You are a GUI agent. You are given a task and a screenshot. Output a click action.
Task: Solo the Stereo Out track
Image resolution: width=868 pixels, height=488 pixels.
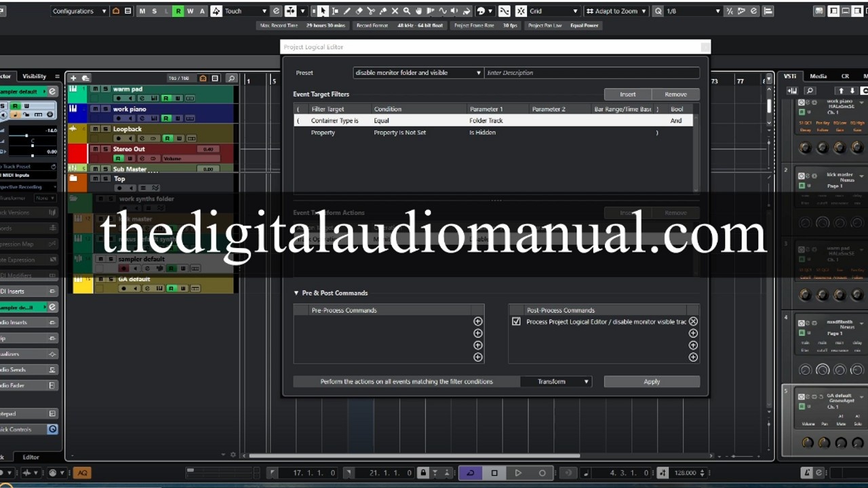click(104, 149)
